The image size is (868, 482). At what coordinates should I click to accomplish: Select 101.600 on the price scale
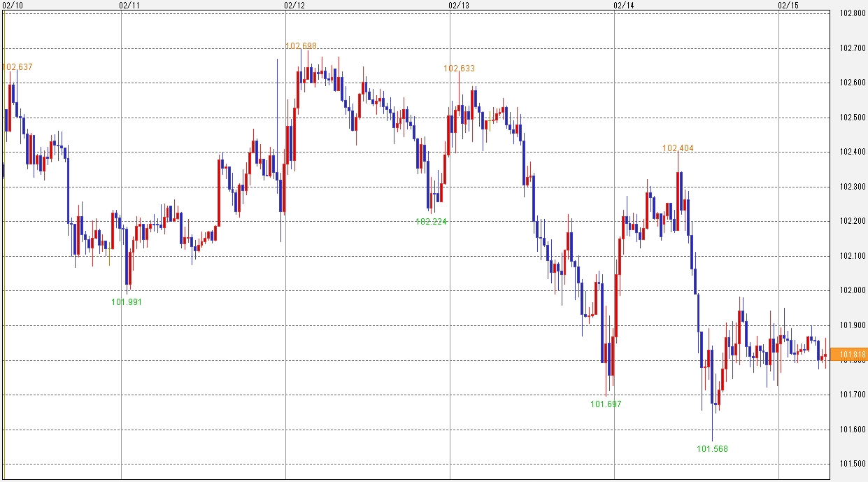[x=851, y=430]
